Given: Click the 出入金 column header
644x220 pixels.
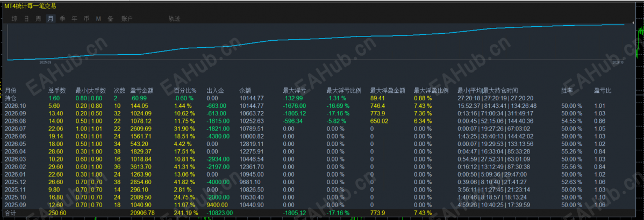Looking at the screenshot, I should pyautogui.click(x=216, y=91).
